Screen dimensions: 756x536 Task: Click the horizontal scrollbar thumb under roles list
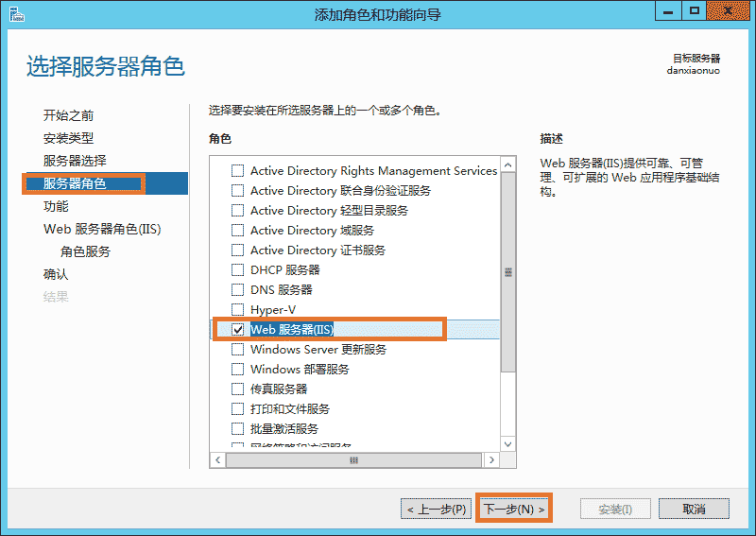tap(354, 459)
